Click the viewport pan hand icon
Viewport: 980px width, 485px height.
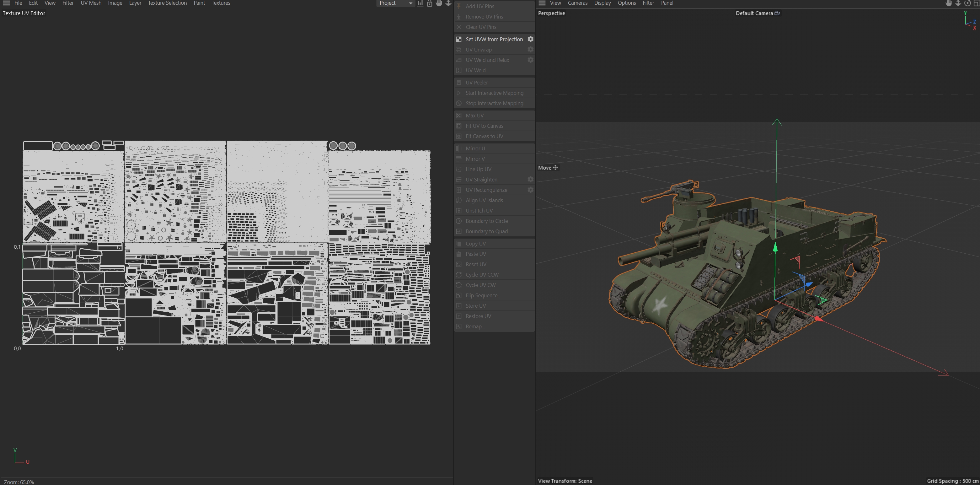(949, 3)
